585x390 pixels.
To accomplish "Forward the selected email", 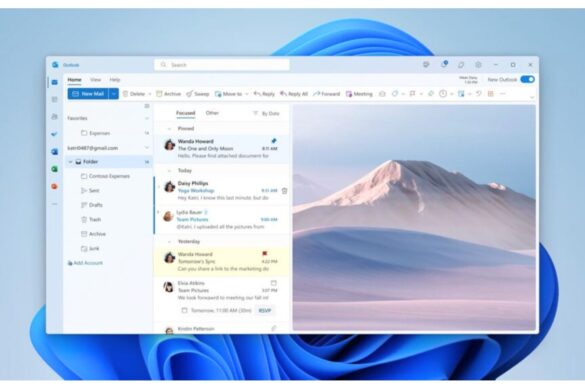I will (x=326, y=94).
